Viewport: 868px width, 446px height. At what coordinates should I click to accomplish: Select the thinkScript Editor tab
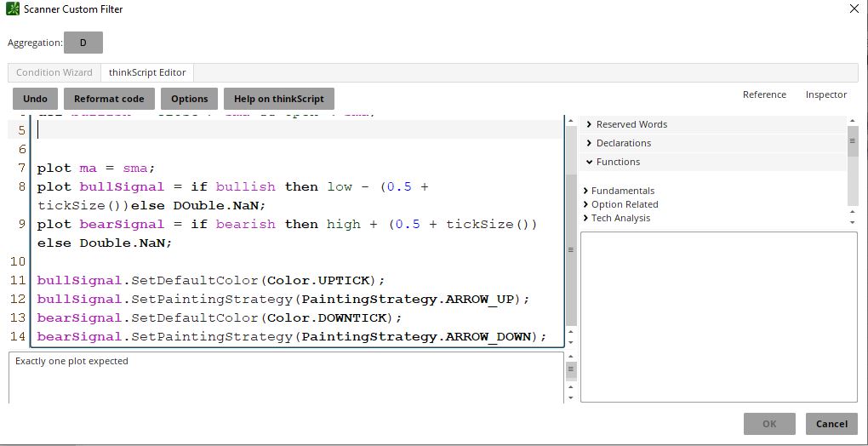pyautogui.click(x=147, y=72)
